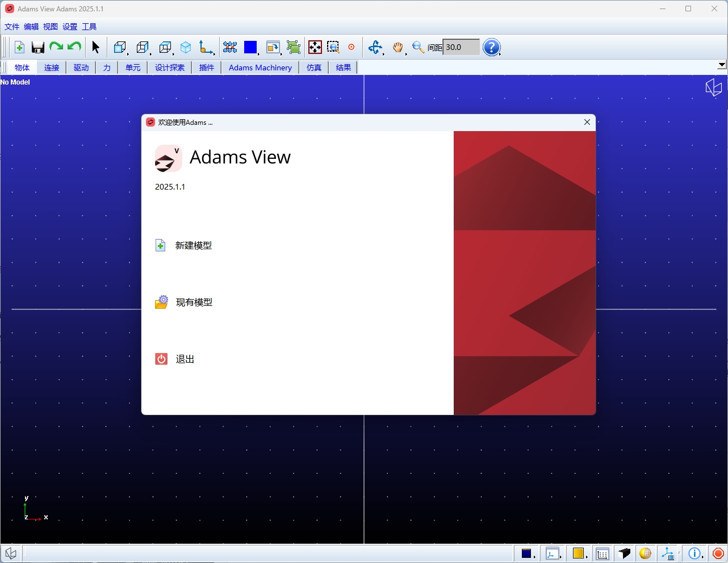Click the blue color square in toolbar
This screenshot has height=563, width=728.
[250, 48]
